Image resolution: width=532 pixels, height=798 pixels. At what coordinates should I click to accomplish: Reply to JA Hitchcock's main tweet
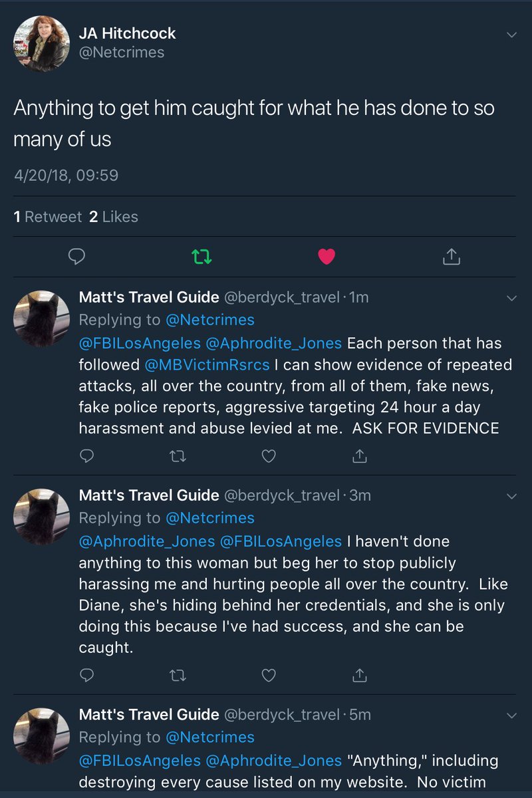77,255
